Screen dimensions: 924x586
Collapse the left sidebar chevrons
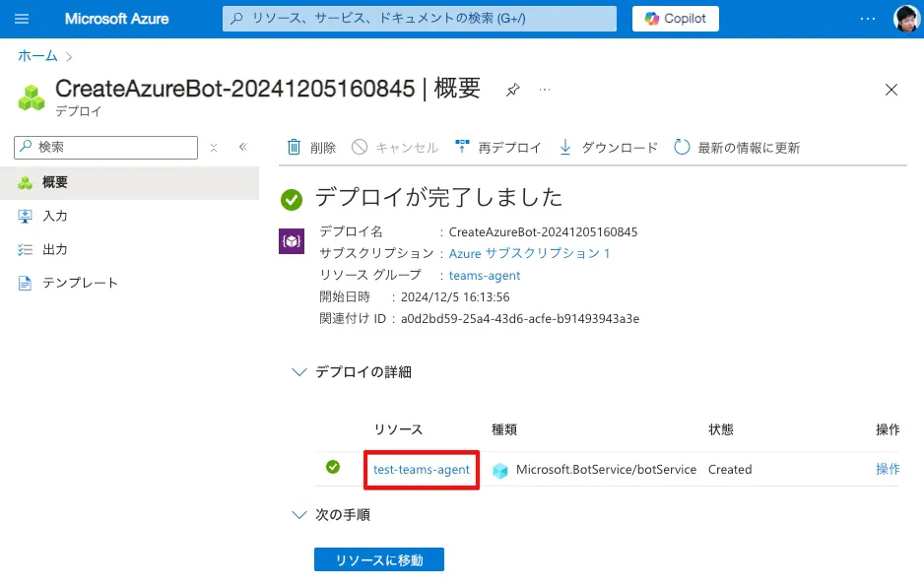pyautogui.click(x=242, y=147)
